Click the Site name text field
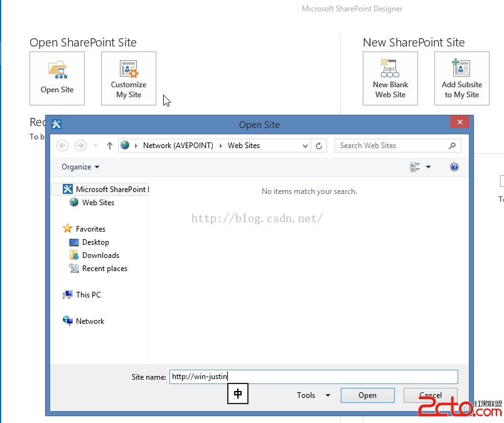The width and height of the screenshot is (504, 423). pyautogui.click(x=314, y=377)
